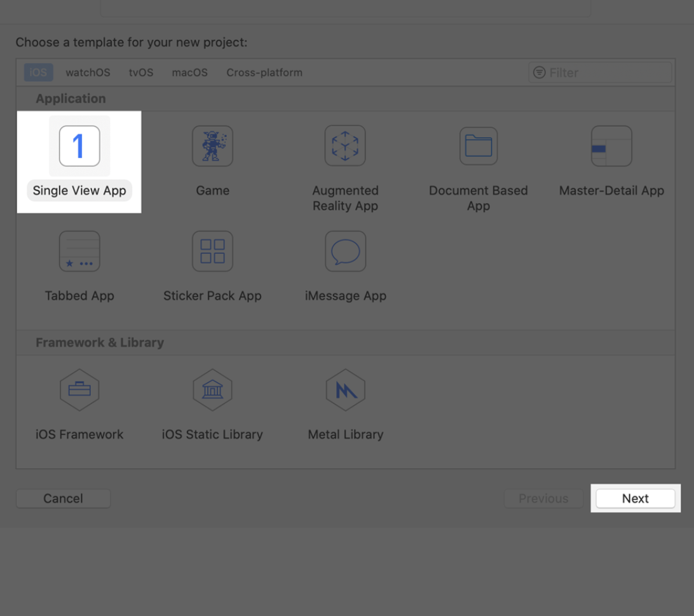
Task: Click the "Tabbed App" label
Action: coord(79,295)
